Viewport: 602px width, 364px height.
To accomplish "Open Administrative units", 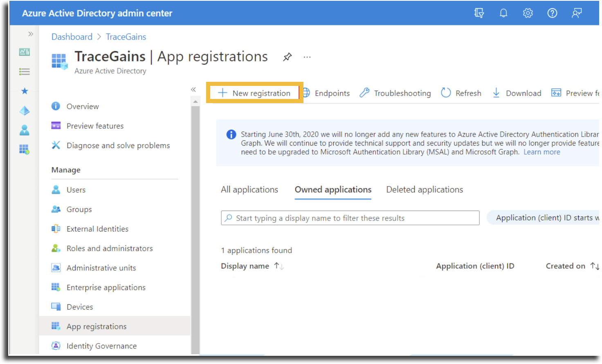I will click(93, 268).
